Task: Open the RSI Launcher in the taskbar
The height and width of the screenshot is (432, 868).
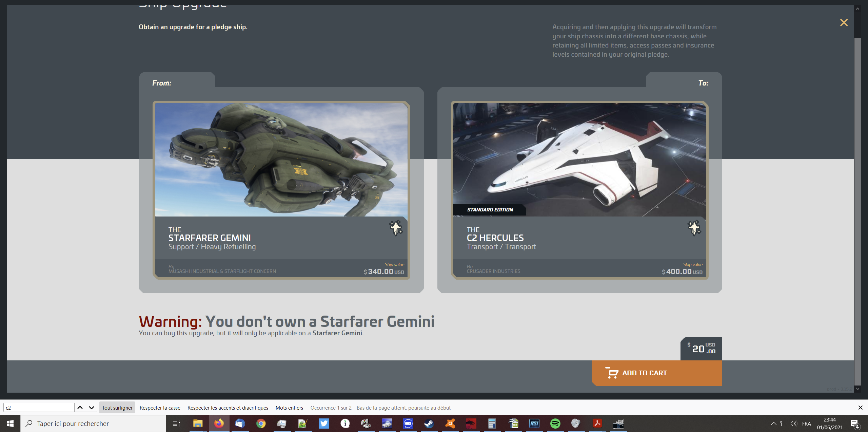Action: click(534, 424)
